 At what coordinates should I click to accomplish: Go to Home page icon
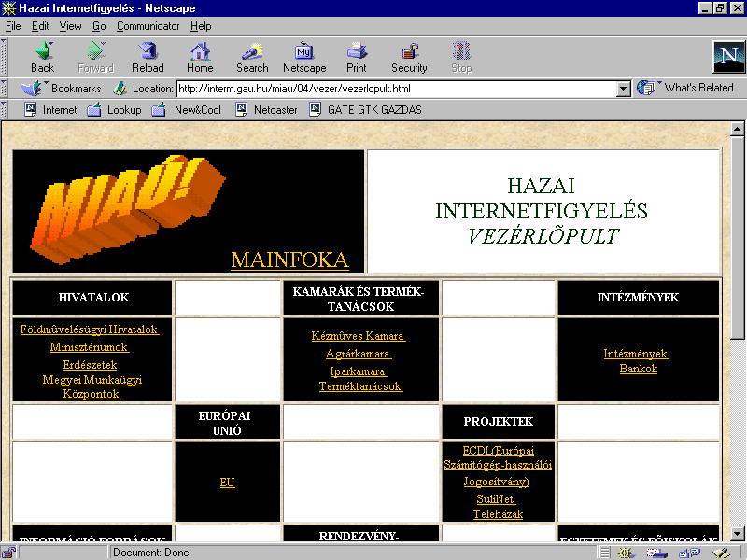pyautogui.click(x=200, y=57)
